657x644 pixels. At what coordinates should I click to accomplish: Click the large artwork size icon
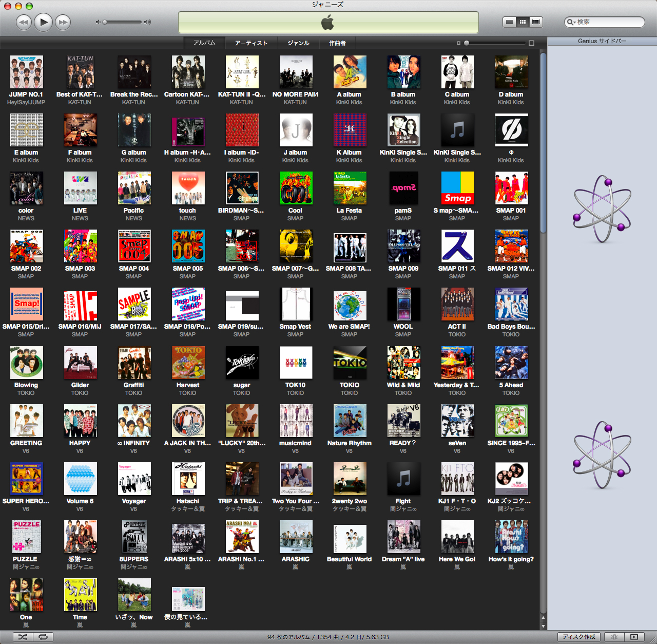(x=532, y=43)
